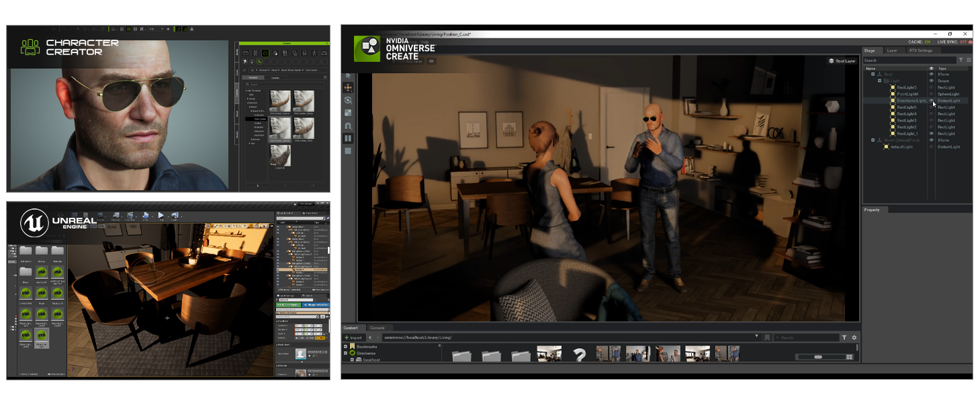This screenshot has height=410, width=980.
Task: Click the Blueprint/Add Script button in Unreal
Action: [x=316, y=304]
